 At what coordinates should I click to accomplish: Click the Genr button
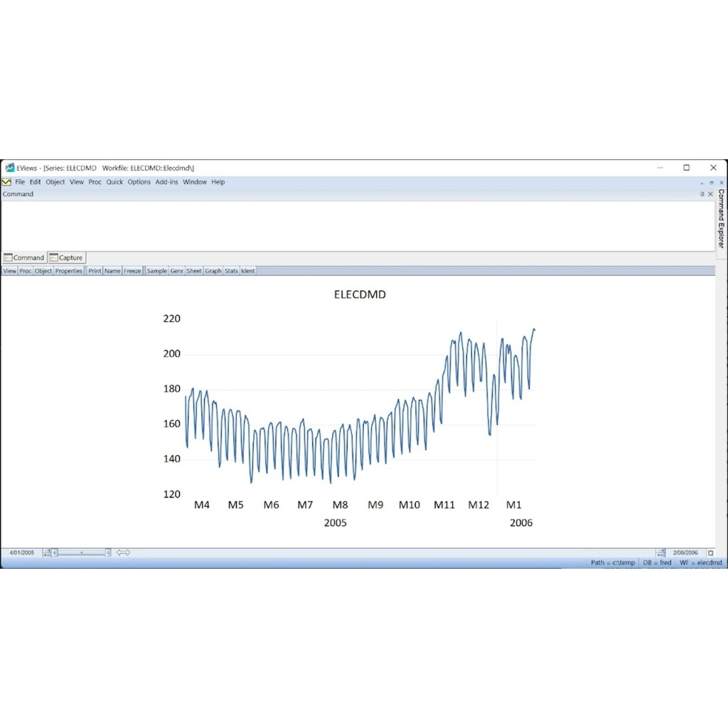(176, 271)
